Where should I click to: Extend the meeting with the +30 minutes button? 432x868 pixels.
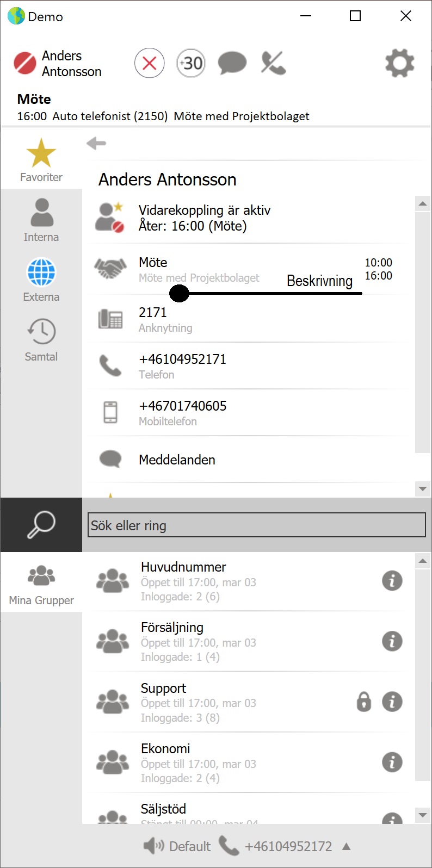(191, 63)
